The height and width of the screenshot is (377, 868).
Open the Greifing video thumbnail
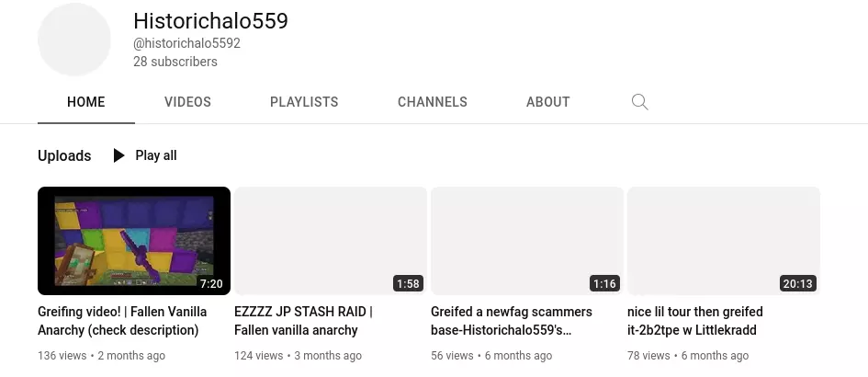(x=134, y=241)
